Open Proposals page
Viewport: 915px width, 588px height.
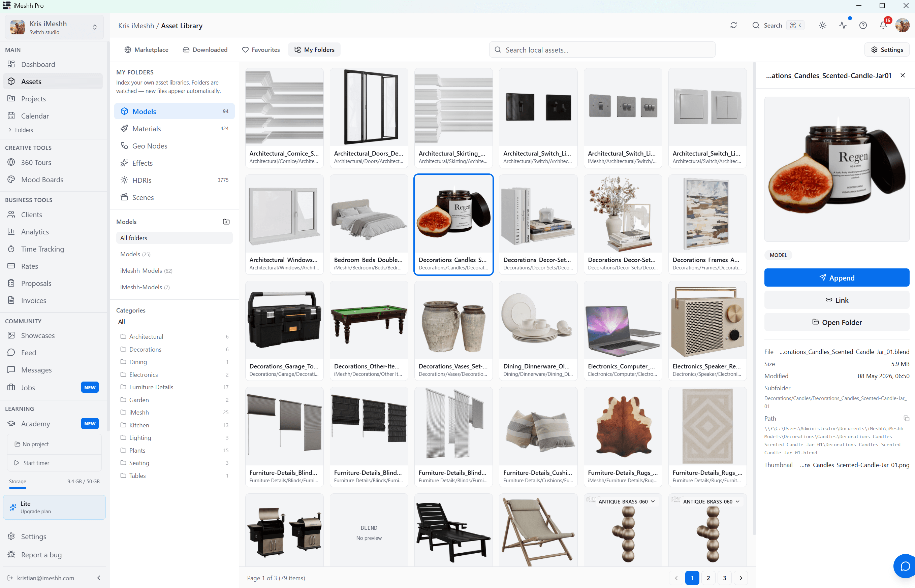53,283
